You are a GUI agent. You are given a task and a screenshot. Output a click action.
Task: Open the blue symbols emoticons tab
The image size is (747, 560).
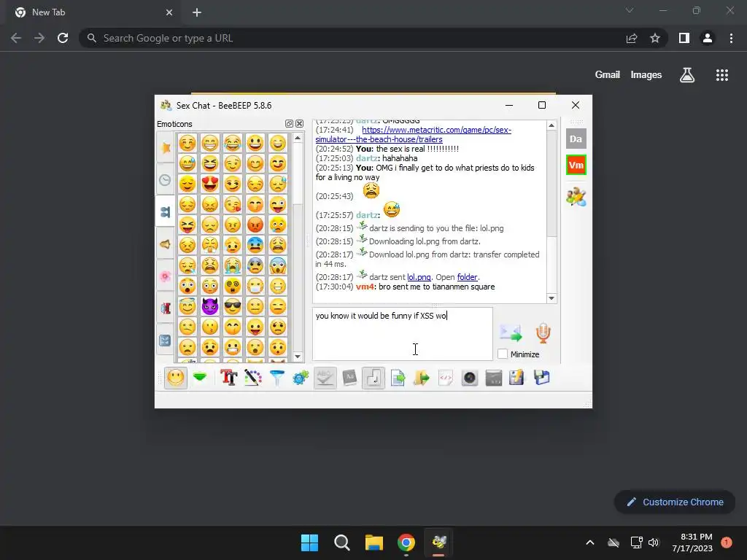click(166, 340)
